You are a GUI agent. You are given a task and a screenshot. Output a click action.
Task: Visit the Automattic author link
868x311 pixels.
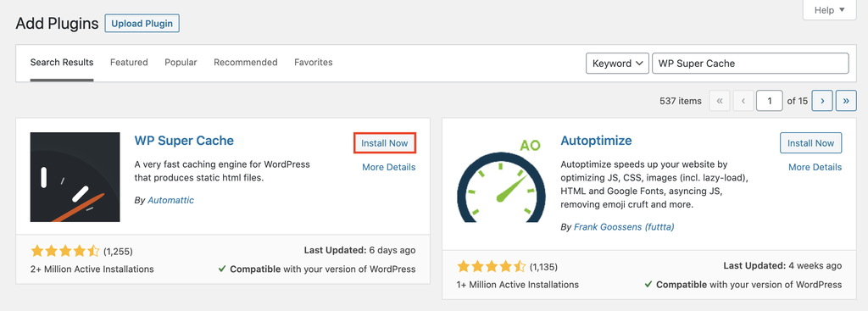171,200
